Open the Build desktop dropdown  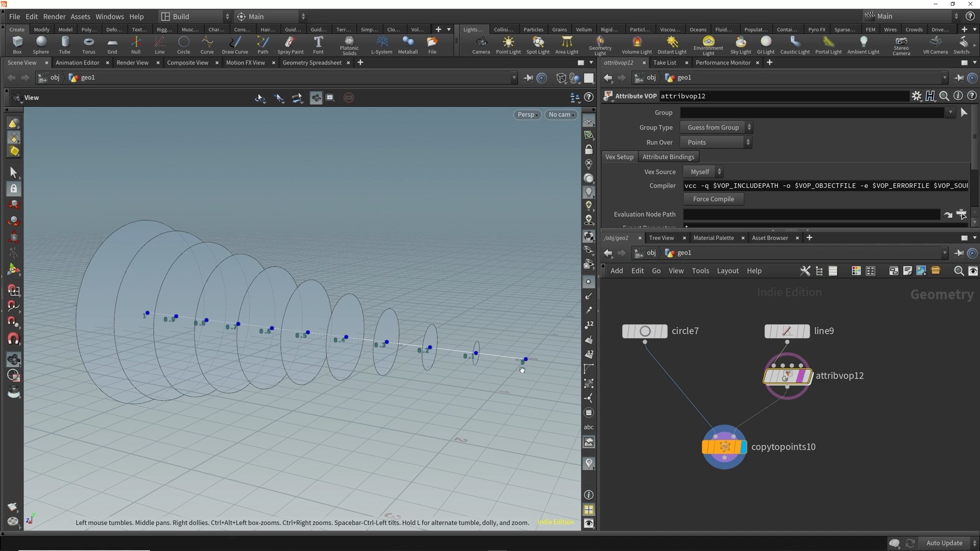[194, 16]
